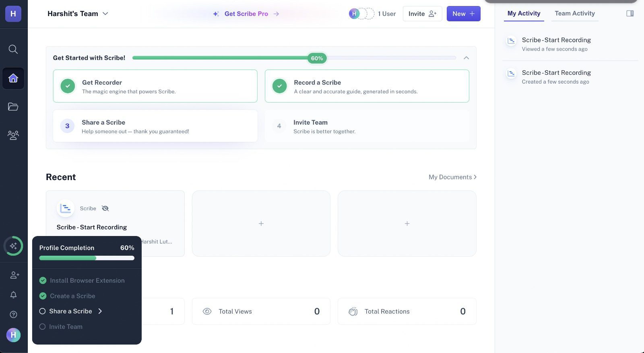The width and height of the screenshot is (644, 353).
Task: Go to Home via sidebar icon
Action: click(13, 78)
